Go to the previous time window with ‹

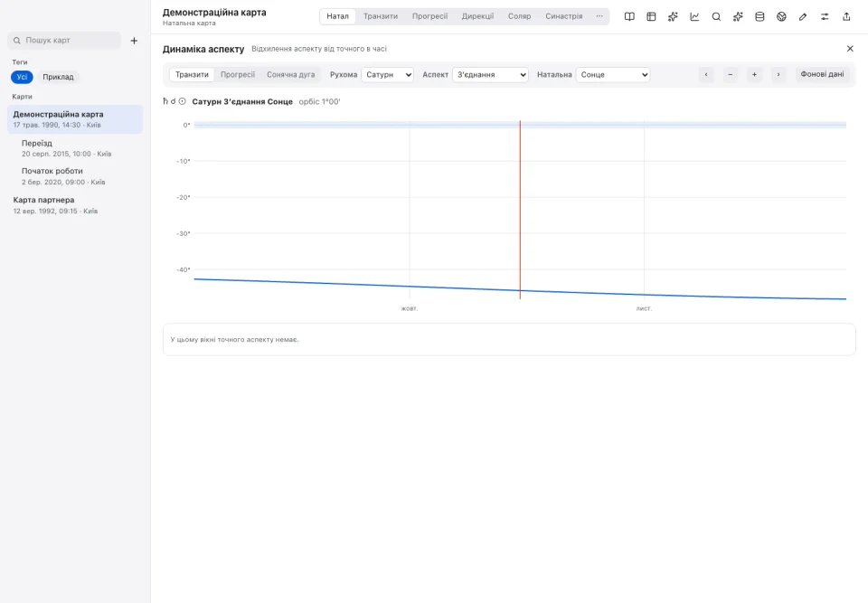click(706, 74)
